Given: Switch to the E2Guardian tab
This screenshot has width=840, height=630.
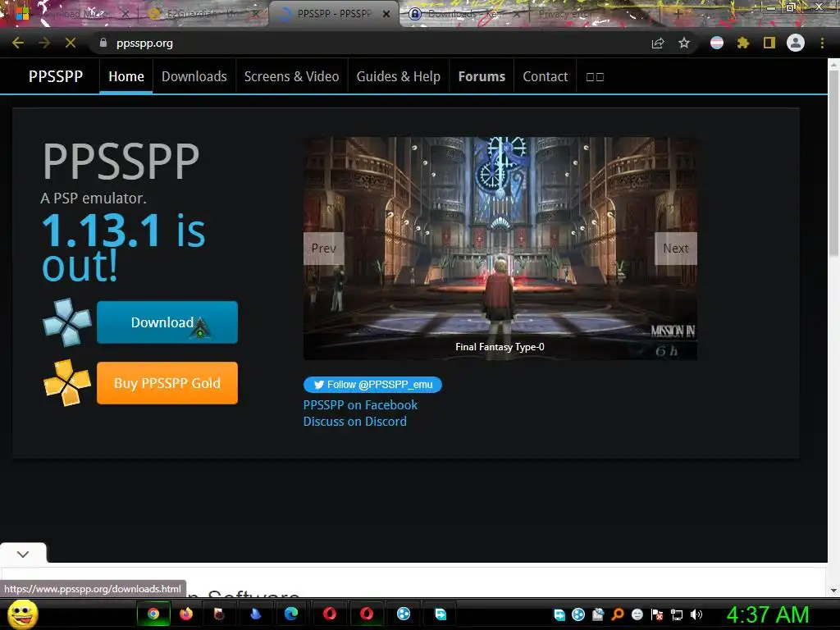Looking at the screenshot, I should 203,14.
